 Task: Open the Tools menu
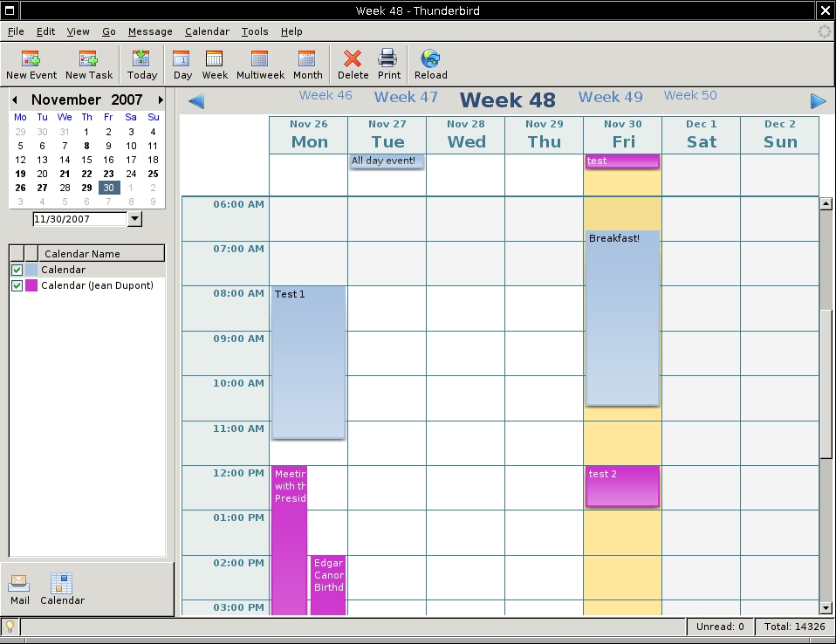point(255,31)
